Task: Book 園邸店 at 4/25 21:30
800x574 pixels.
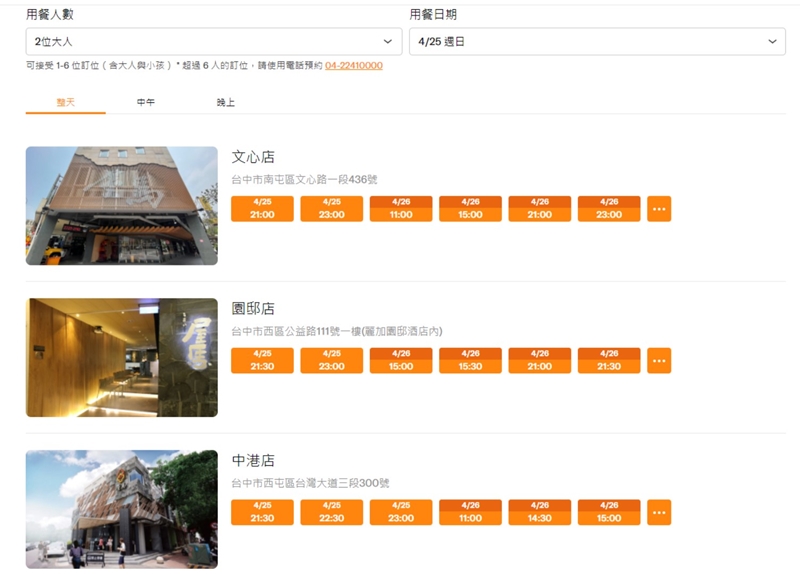Action: click(262, 361)
